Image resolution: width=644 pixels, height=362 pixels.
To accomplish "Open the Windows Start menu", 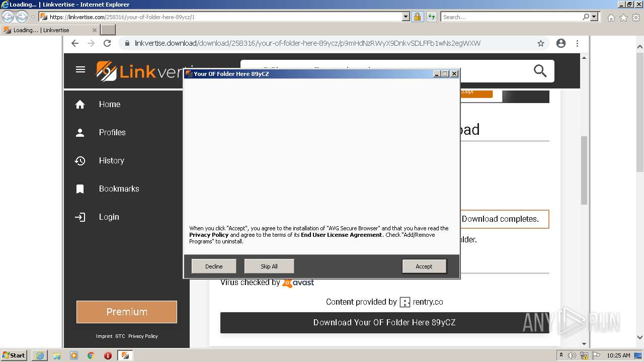I will click(x=14, y=355).
